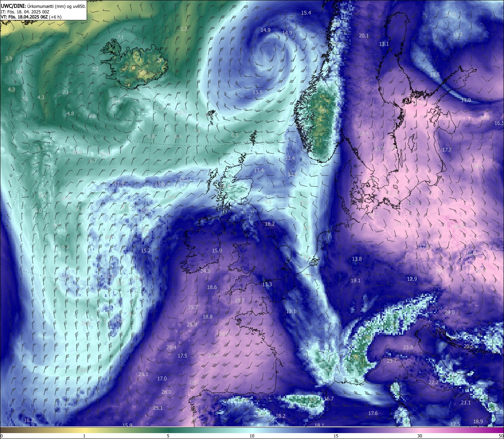Viewport: 504px width, 439px height.
Task: Click the 11.5 value over Finland
Action: pyautogui.click(x=435, y=75)
